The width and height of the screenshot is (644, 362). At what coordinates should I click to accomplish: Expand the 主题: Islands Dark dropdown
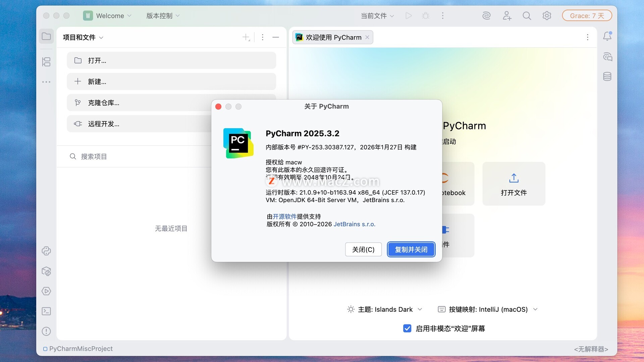(x=385, y=309)
